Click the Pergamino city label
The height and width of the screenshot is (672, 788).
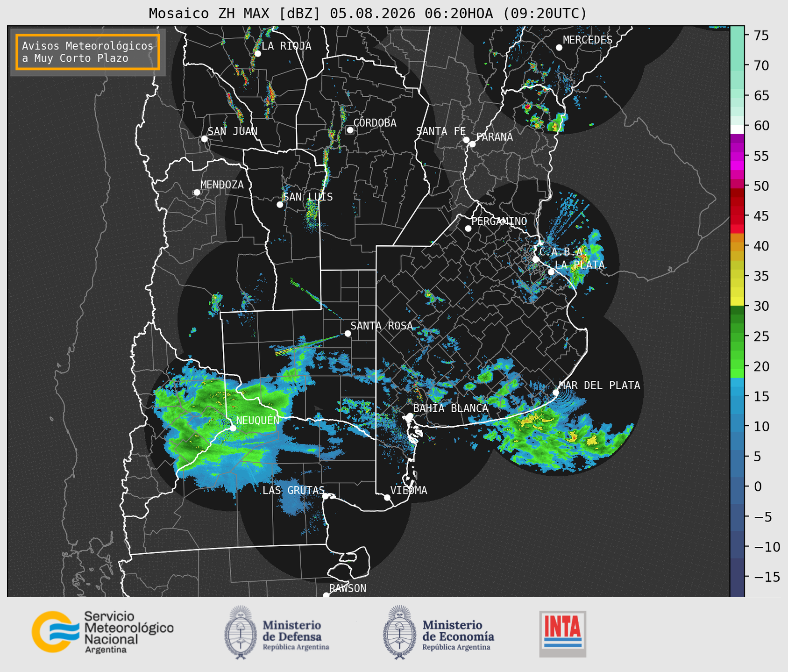point(499,221)
